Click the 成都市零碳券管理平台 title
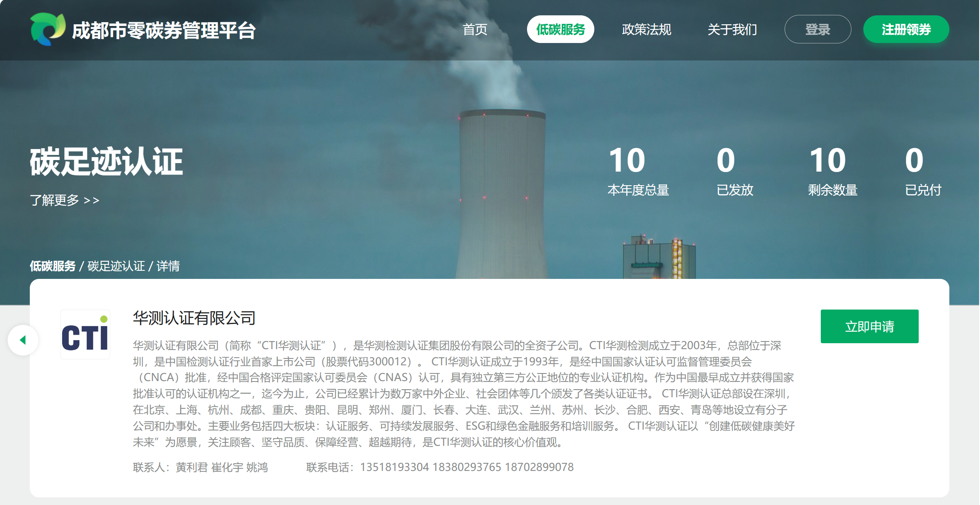 point(164,31)
